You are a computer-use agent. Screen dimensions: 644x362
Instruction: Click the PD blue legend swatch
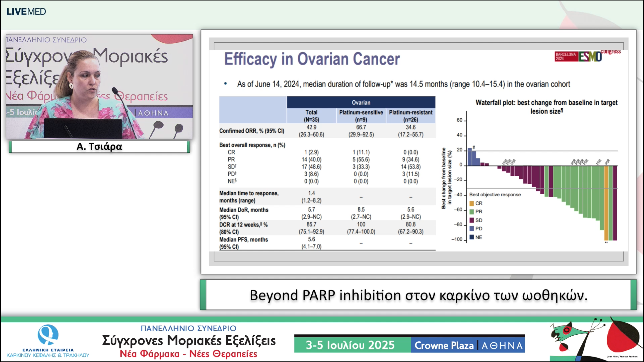tap(472, 229)
